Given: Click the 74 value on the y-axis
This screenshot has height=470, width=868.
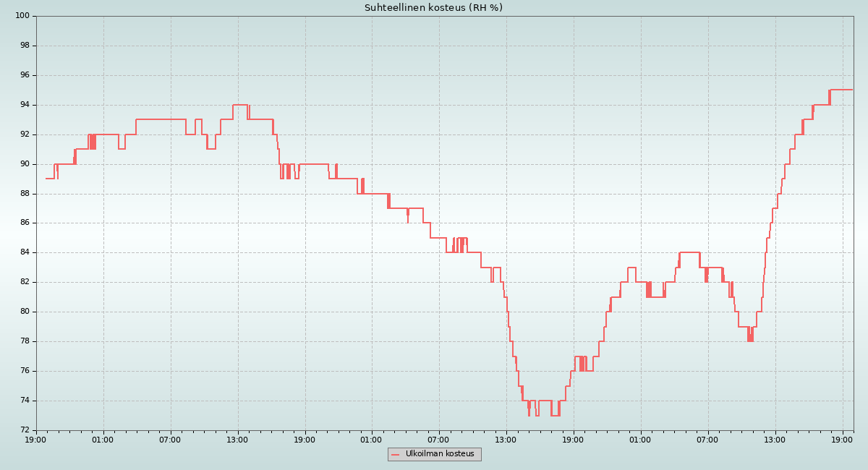Looking at the screenshot, I should (x=24, y=401).
